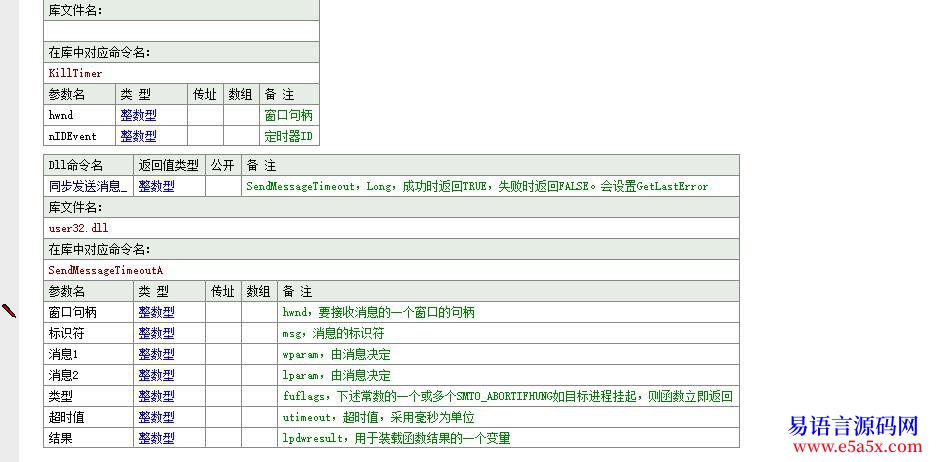
Task: Click 整数型 type link for hwnd parameter
Action: 138,115
